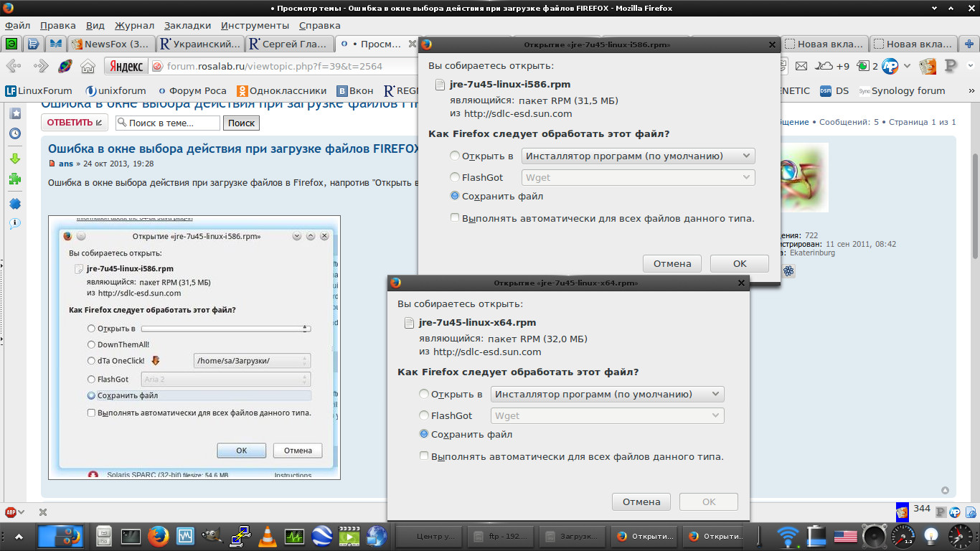
Task: Click Отмена in the x64 dialog
Action: [641, 501]
